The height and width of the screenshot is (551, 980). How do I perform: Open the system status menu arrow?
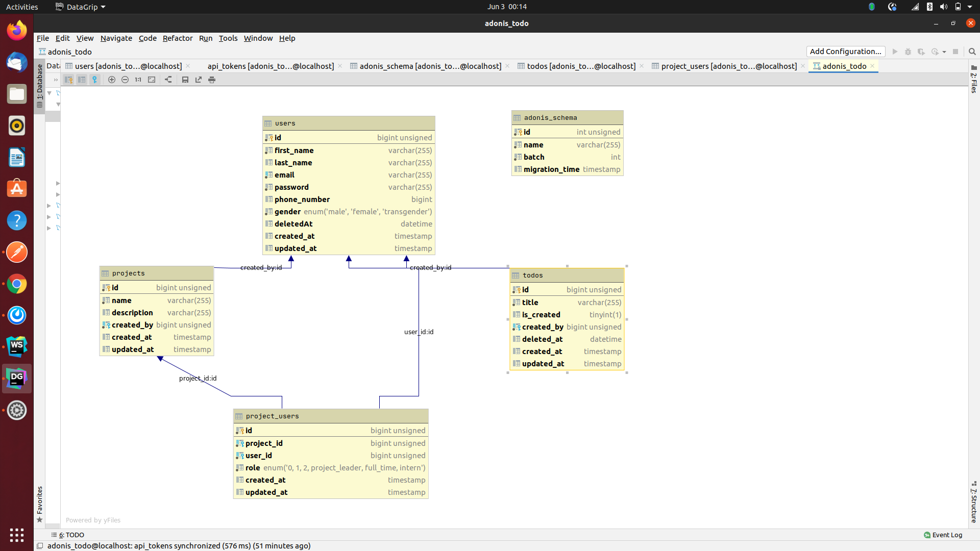point(970,7)
